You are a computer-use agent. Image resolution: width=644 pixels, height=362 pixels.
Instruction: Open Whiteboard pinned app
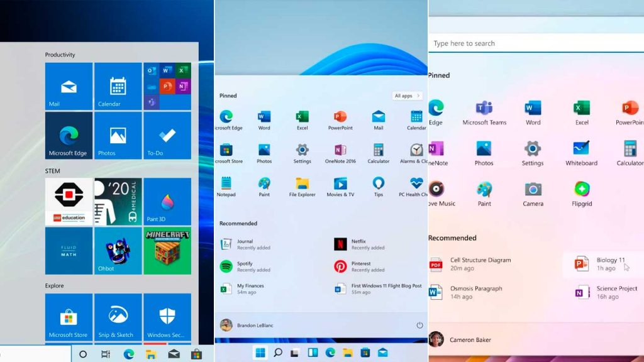coord(581,153)
